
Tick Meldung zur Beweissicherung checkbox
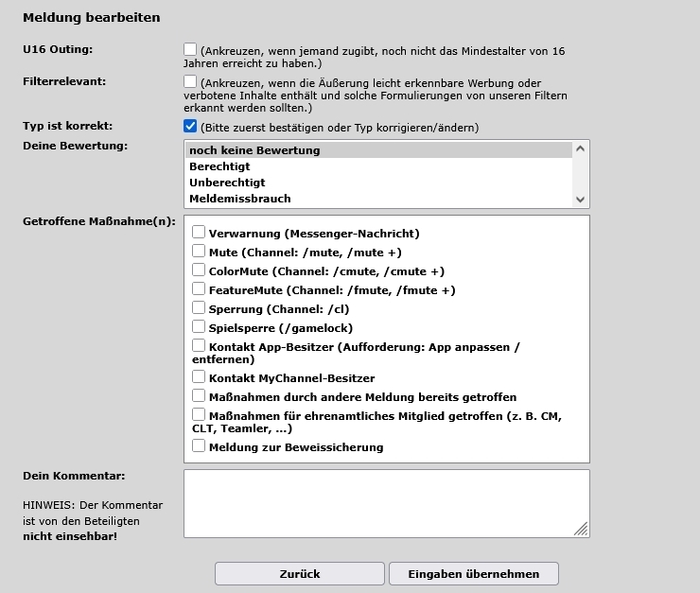pyautogui.click(x=199, y=445)
